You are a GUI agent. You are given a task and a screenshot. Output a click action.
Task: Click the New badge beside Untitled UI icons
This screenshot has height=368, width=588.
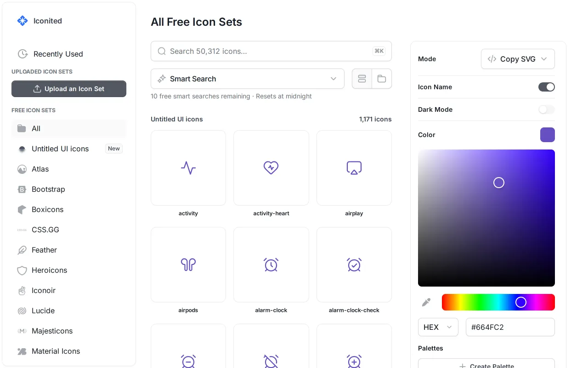114,149
